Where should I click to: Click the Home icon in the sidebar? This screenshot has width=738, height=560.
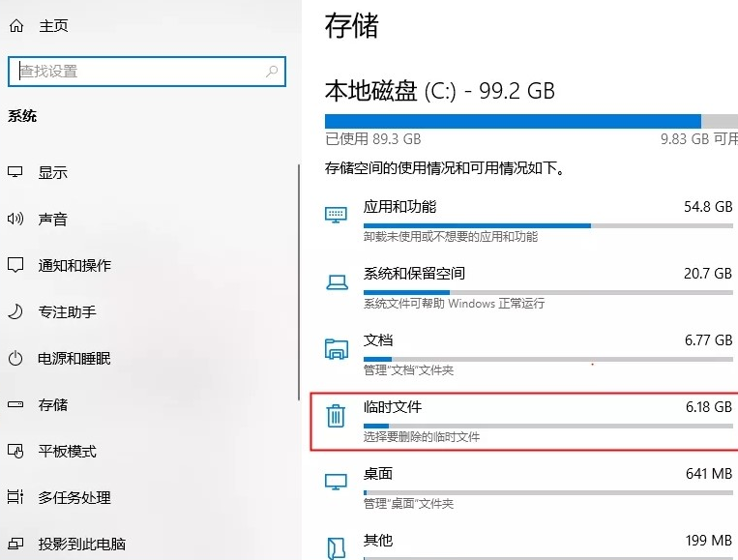pos(15,26)
